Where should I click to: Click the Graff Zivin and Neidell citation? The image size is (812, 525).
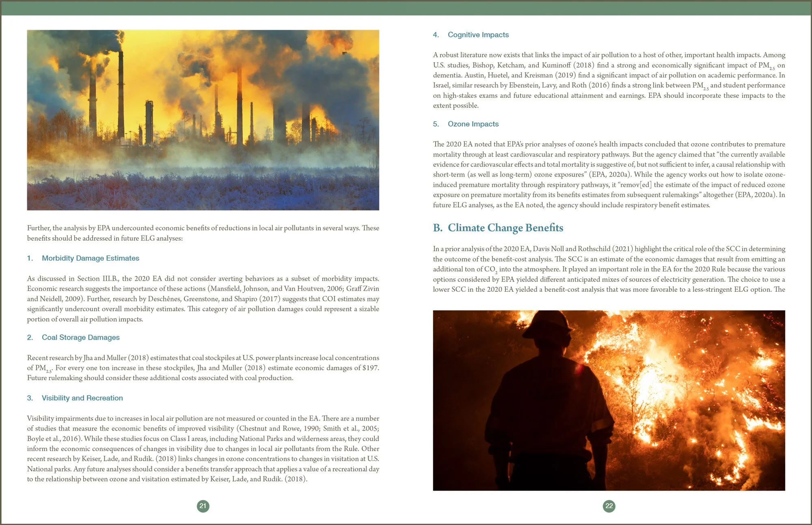point(362,289)
